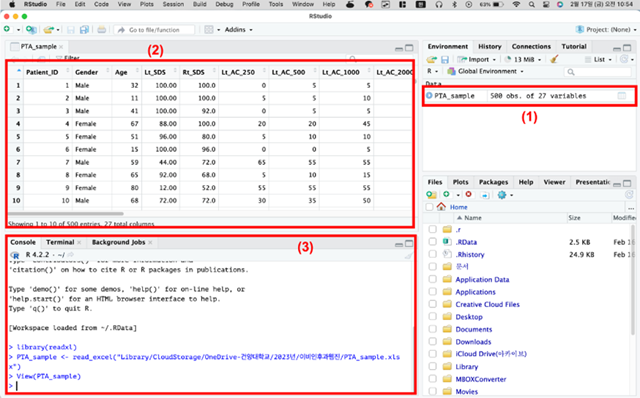Click the New File icon in toolbar

pyautogui.click(x=7, y=29)
